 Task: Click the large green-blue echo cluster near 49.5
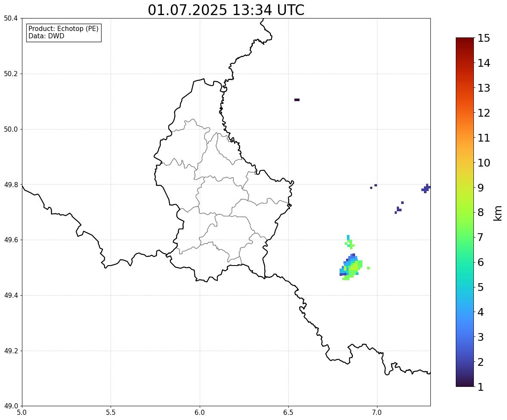pyautogui.click(x=352, y=267)
